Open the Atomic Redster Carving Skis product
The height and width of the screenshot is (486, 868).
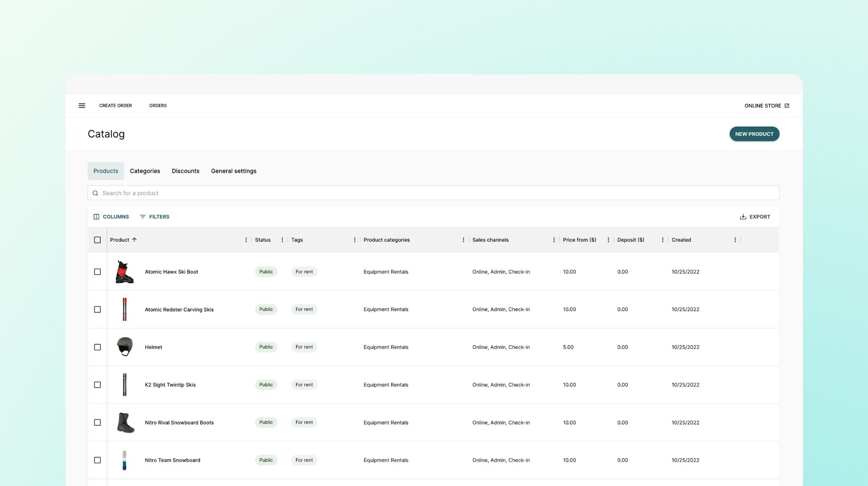coord(179,309)
